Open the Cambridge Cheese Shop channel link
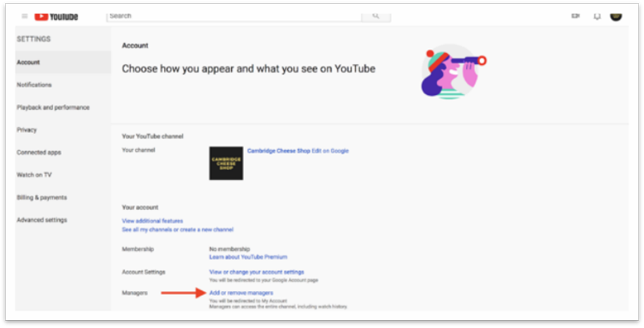Screen dimensions: 644x328 click(x=279, y=151)
